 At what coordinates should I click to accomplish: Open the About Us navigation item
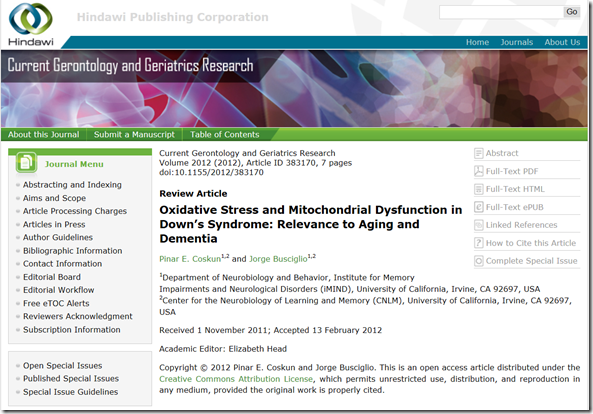[562, 42]
